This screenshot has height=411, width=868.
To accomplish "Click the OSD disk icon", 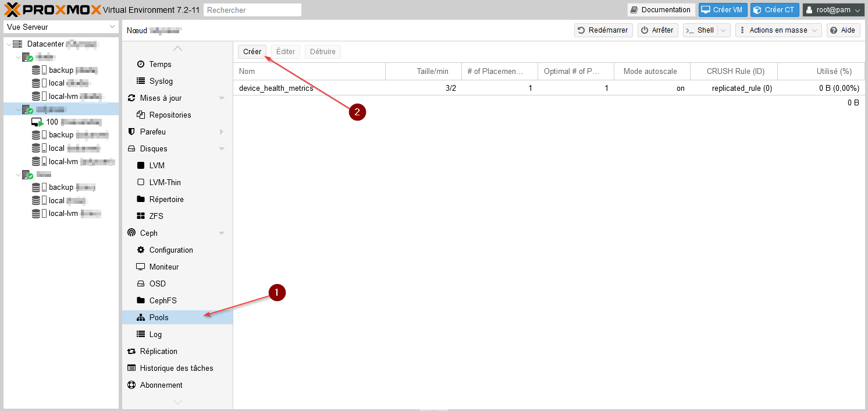I will click(x=140, y=284).
